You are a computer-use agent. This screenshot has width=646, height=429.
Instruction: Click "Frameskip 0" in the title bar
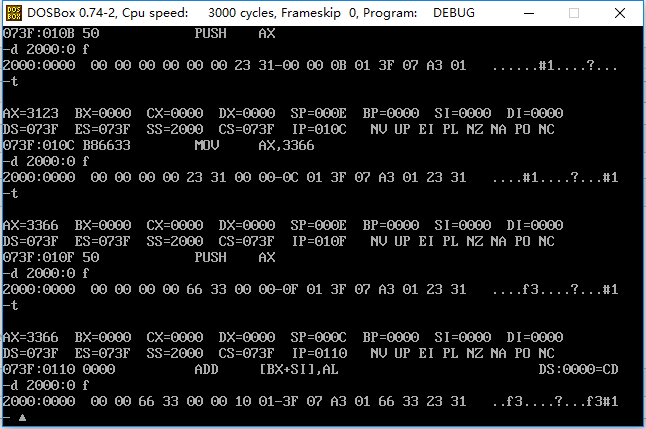[x=319, y=13]
